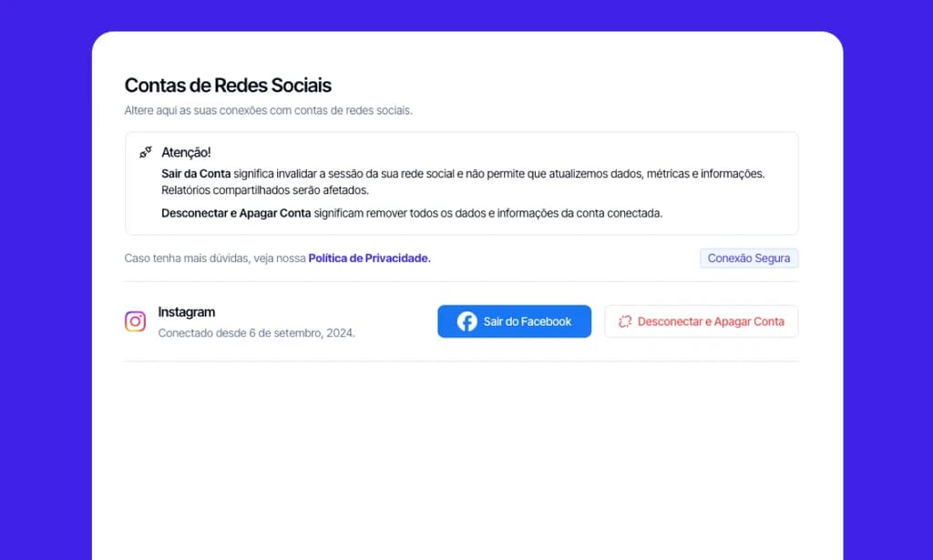Click the 'Altere aqui as suas conexões' subtitle
933x560 pixels.
[269, 110]
